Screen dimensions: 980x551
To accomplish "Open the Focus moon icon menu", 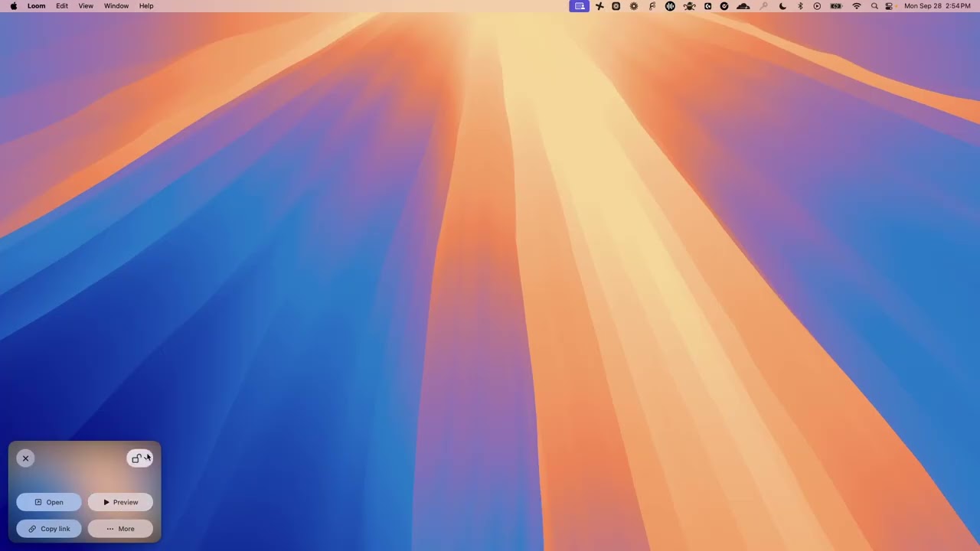I will (x=782, y=6).
